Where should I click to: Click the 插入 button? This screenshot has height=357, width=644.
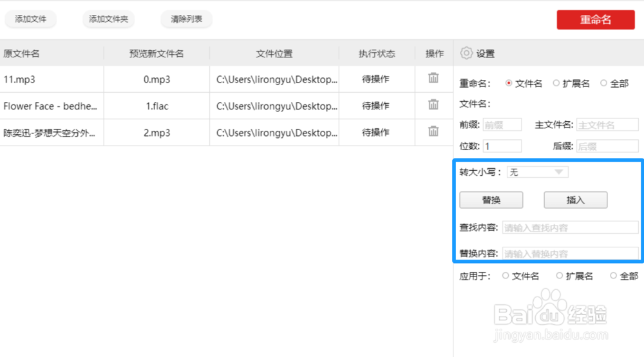point(575,200)
